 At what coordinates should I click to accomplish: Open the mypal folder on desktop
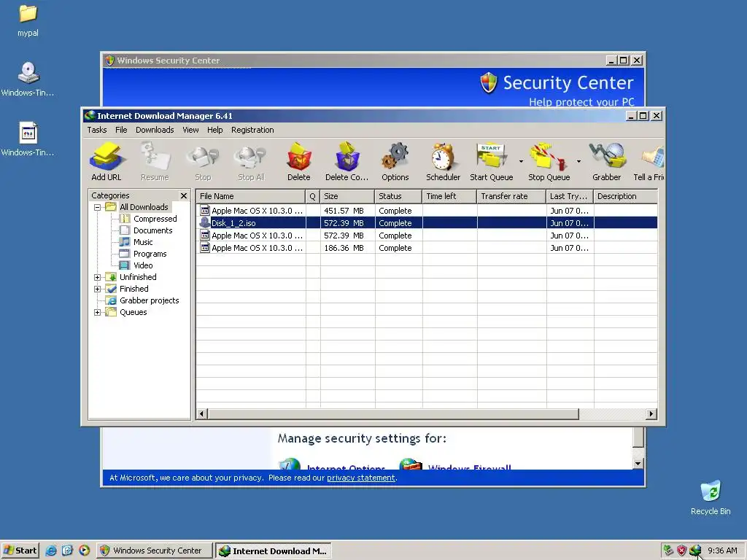(x=28, y=20)
